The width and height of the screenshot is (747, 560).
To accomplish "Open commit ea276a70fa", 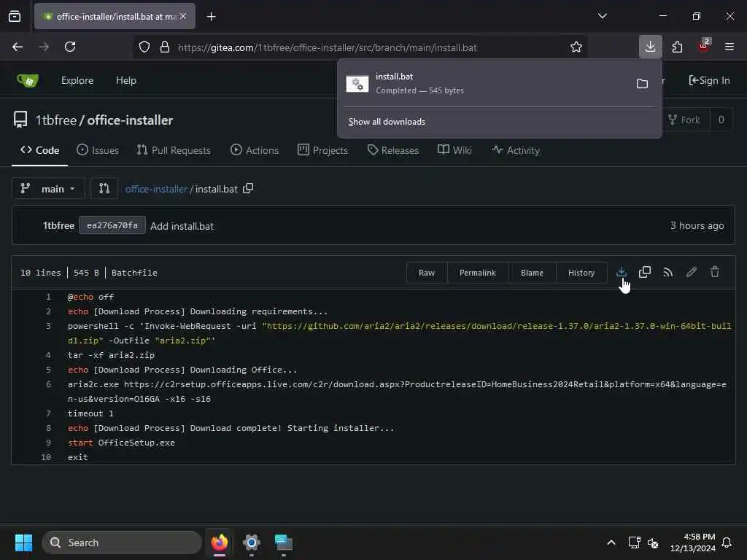I will pyautogui.click(x=112, y=226).
